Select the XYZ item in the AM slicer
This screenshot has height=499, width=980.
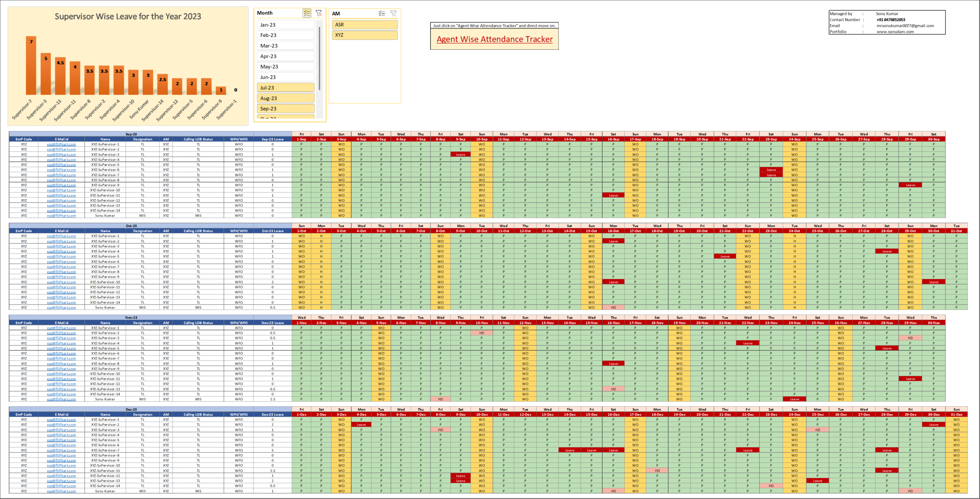click(x=364, y=35)
